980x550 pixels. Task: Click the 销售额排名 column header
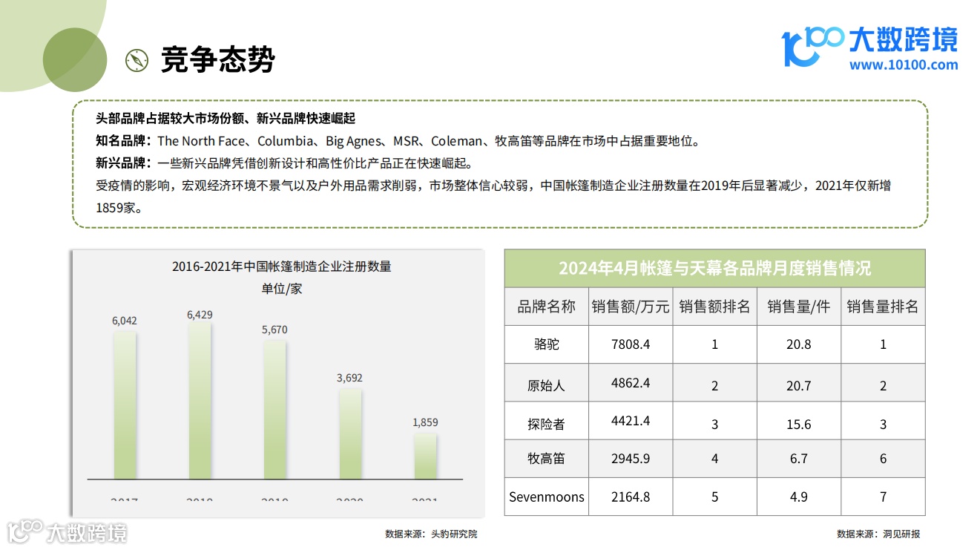[715, 307]
